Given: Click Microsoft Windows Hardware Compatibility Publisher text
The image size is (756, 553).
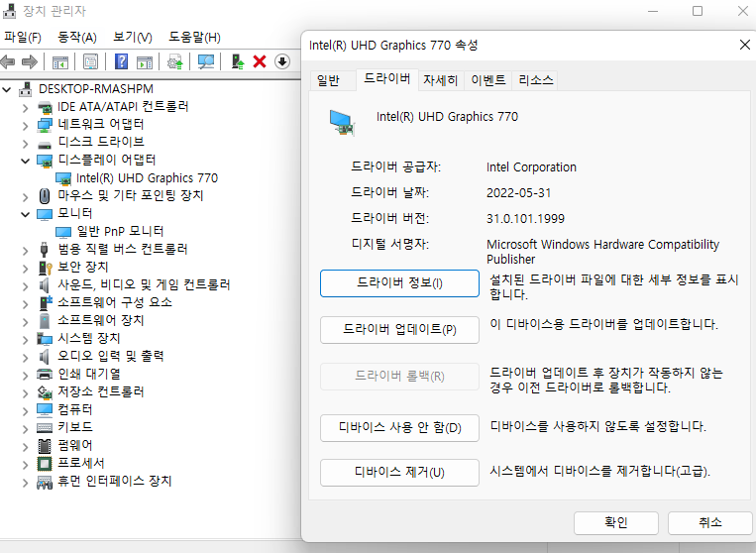Looking at the screenshot, I should tap(602, 252).
